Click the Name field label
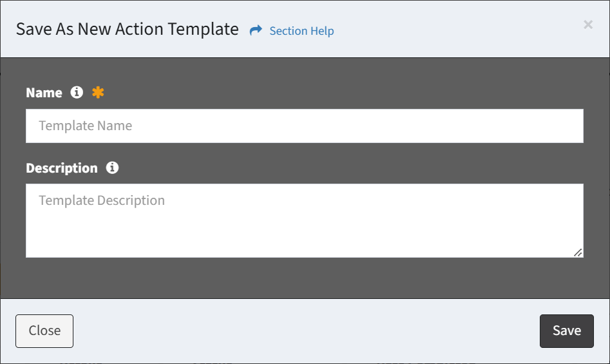Image resolution: width=610 pixels, height=364 pixels. pos(44,93)
